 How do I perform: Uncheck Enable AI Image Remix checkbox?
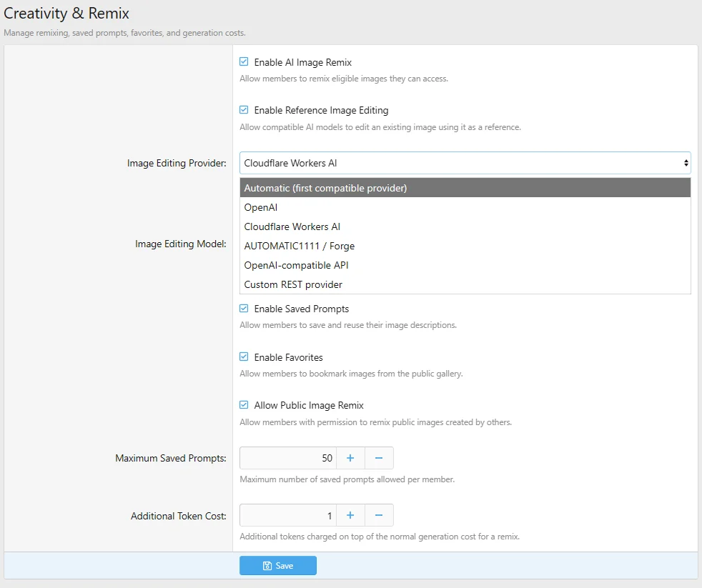[x=244, y=61]
